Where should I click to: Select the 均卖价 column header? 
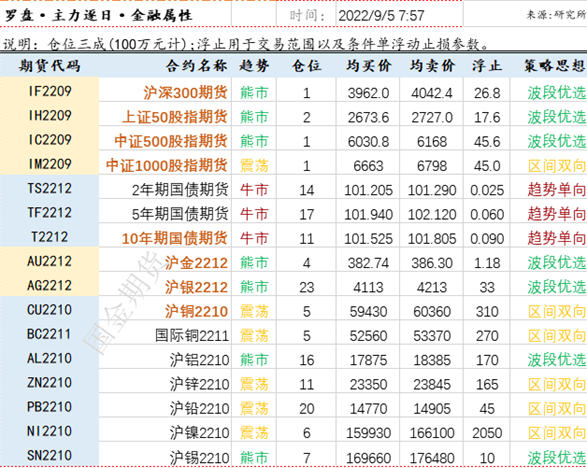coord(432,66)
